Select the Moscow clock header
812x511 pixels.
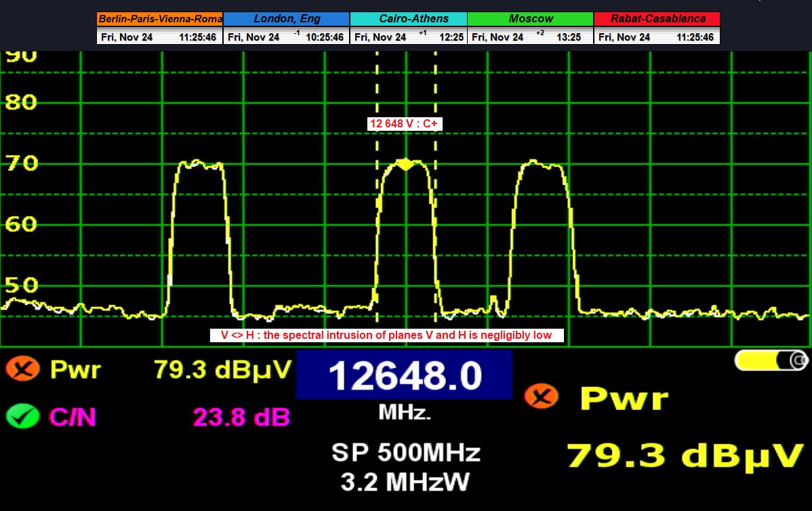[x=531, y=19]
